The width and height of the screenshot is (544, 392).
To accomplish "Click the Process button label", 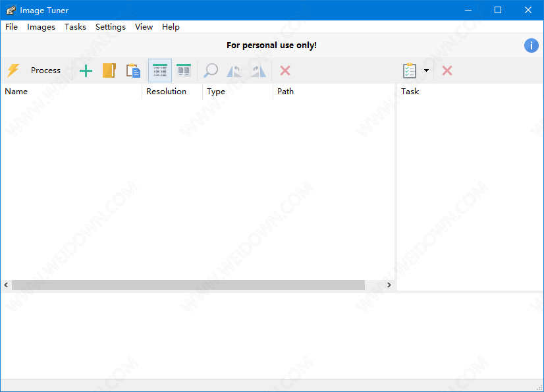I will pyautogui.click(x=45, y=70).
